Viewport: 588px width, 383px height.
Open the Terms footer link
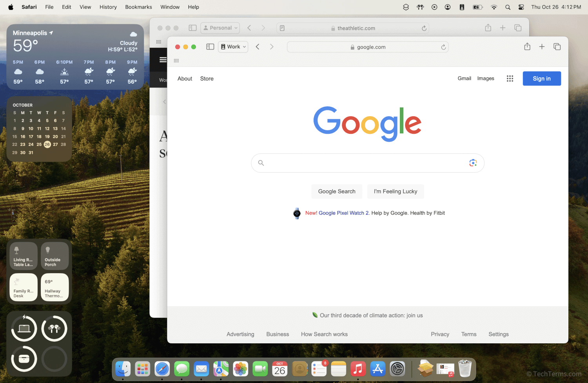pyautogui.click(x=469, y=334)
